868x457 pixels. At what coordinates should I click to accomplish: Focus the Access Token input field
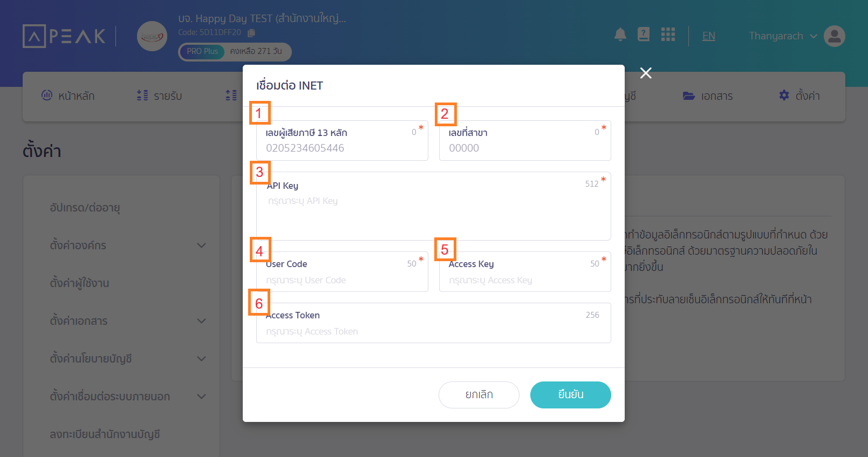coord(433,331)
